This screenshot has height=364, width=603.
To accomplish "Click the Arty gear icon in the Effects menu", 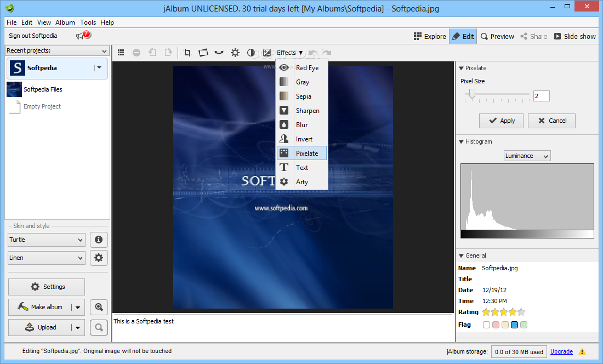I will point(284,182).
